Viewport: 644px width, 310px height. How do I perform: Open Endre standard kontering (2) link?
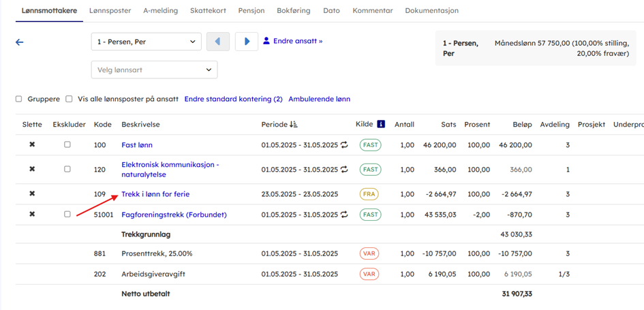tap(233, 99)
